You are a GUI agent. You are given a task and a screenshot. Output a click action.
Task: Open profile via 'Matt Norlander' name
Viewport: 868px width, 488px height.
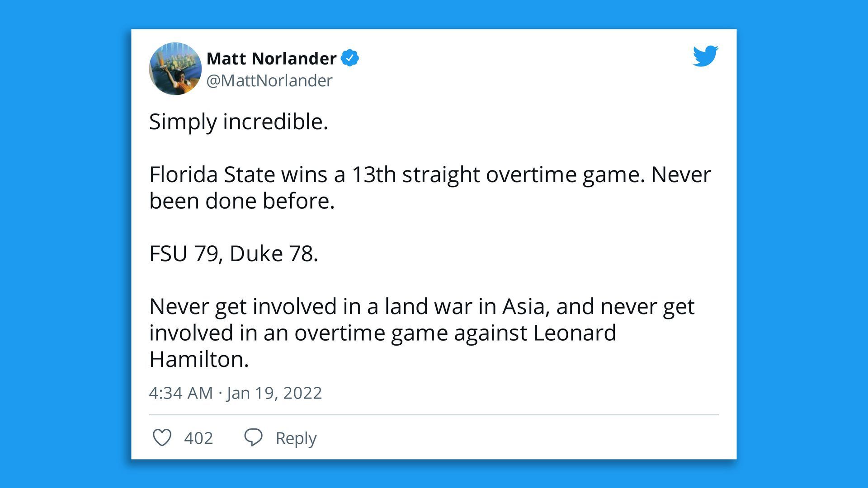pos(271,58)
